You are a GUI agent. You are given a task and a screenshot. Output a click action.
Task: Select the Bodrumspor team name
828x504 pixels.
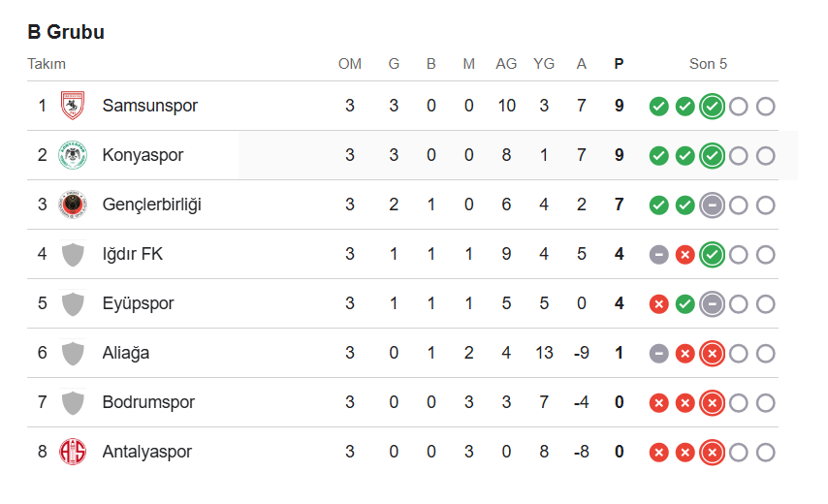[x=148, y=402]
